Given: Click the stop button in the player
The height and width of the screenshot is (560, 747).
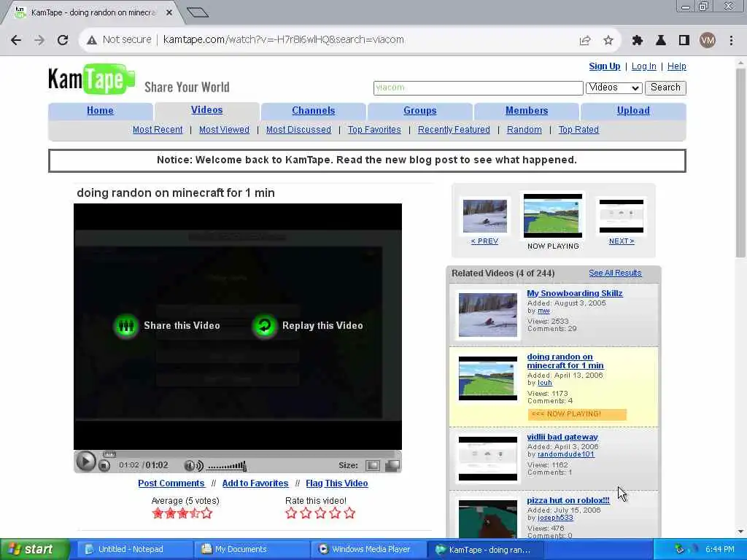Looking at the screenshot, I should coord(104,466).
